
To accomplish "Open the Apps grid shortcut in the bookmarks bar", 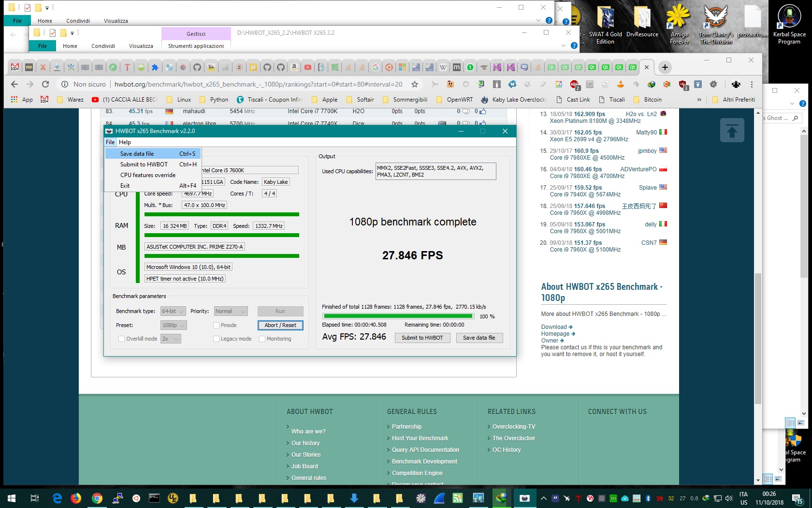I will click(21, 100).
